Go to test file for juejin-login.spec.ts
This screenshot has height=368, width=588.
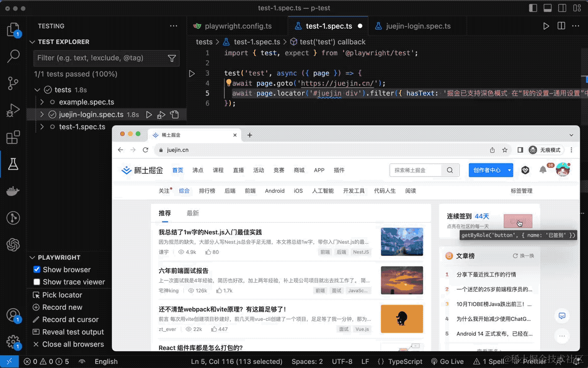click(x=175, y=114)
